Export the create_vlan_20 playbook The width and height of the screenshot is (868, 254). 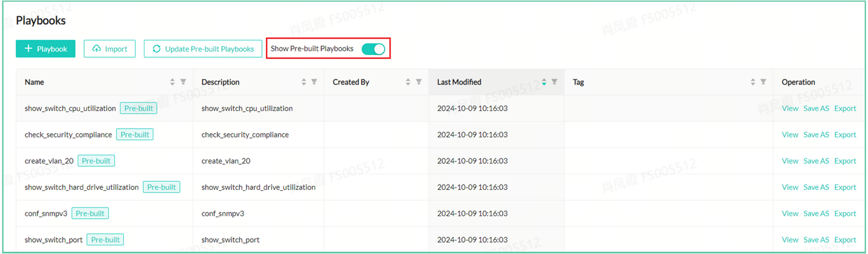click(x=845, y=161)
